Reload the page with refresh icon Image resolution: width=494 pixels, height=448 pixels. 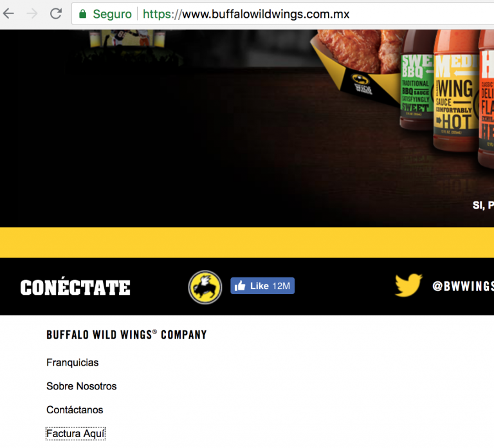coord(56,14)
